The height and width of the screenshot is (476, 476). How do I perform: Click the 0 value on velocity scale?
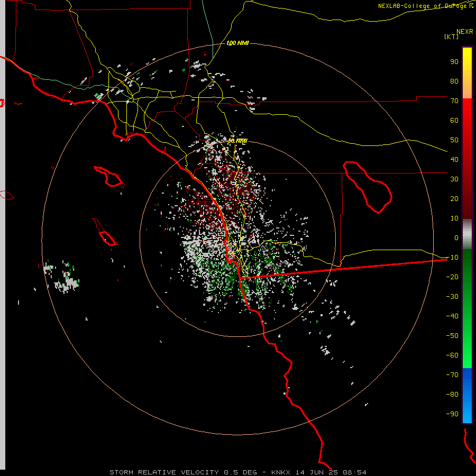(456, 238)
